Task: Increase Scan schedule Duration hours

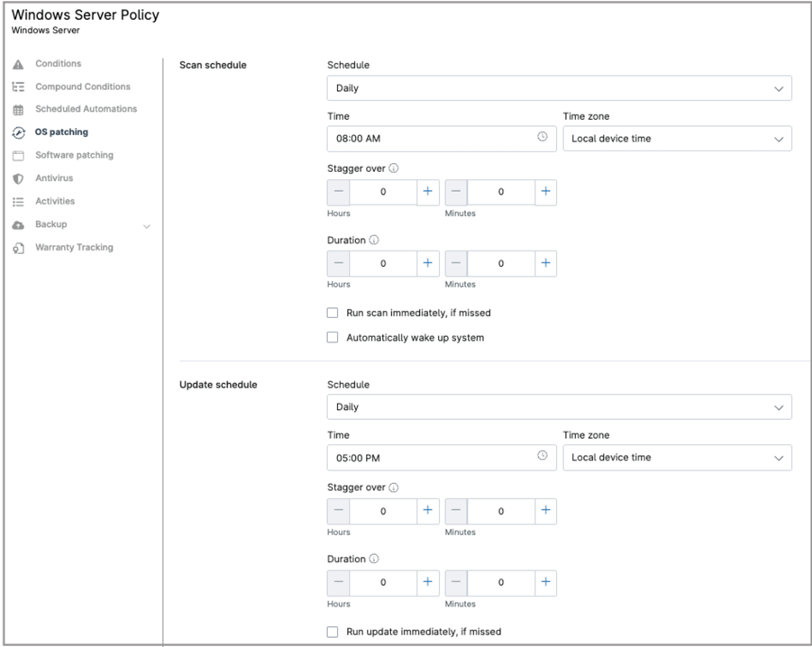Action: [x=428, y=263]
